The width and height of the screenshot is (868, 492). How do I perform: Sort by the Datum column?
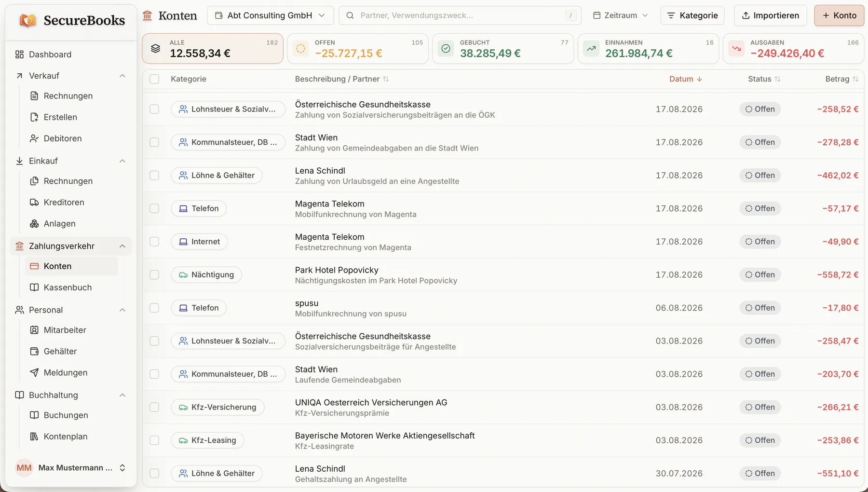[x=685, y=79]
